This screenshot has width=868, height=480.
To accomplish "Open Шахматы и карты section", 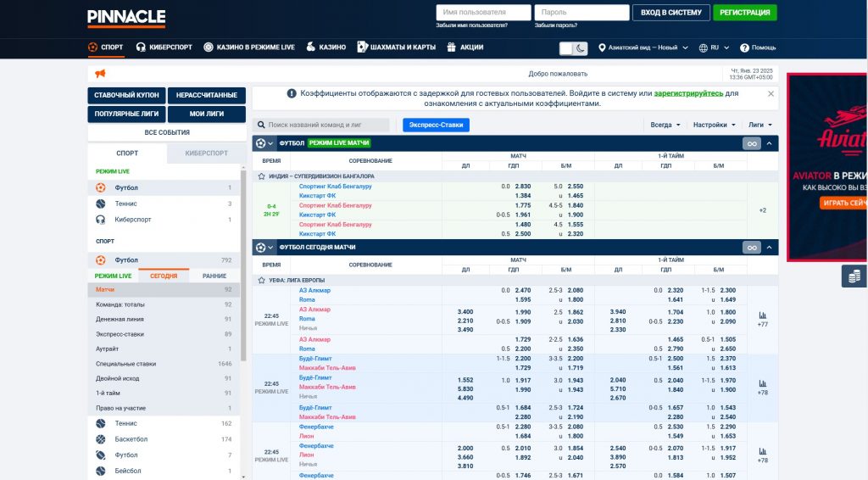I will point(397,47).
